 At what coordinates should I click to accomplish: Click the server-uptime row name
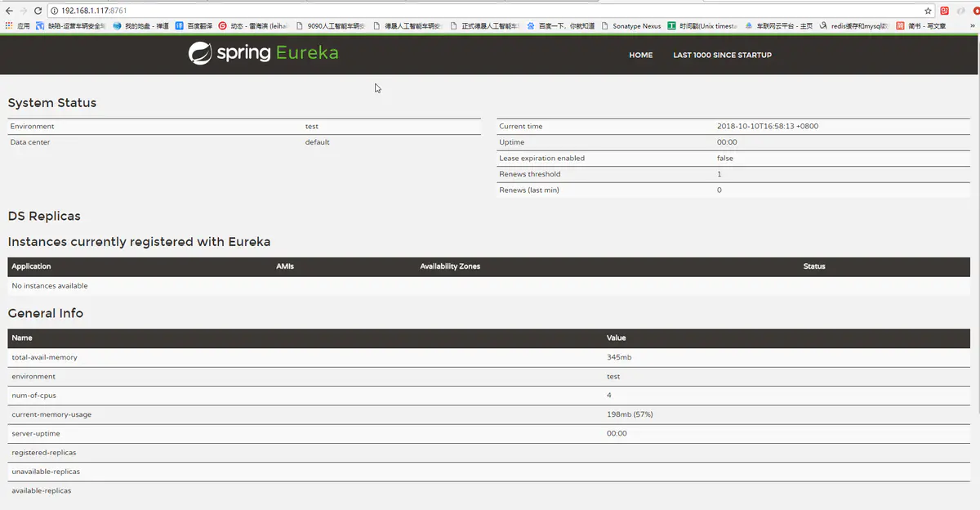[x=36, y=434]
